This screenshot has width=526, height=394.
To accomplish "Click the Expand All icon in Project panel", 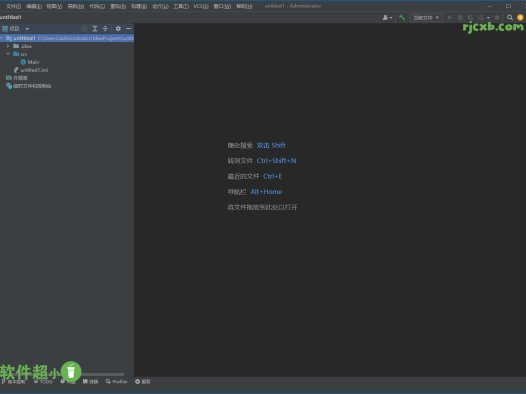I will (x=95, y=29).
